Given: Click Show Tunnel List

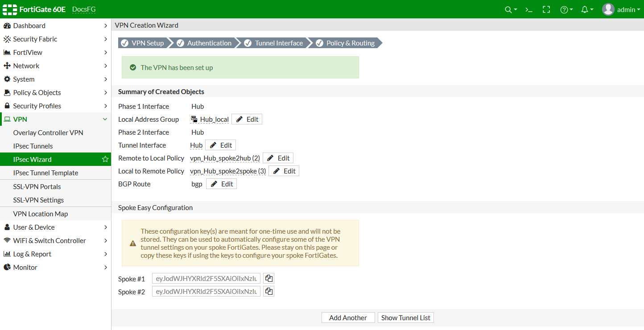Looking at the screenshot, I should point(405,317).
